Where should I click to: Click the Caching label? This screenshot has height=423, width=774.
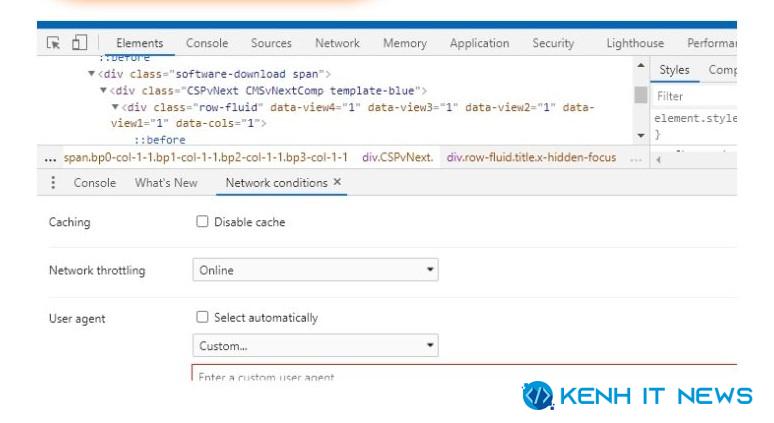pyautogui.click(x=70, y=222)
